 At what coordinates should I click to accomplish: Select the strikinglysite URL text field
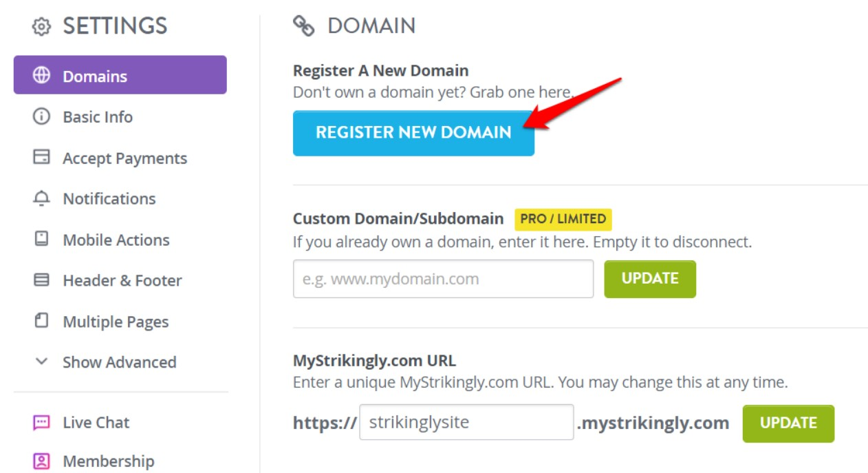coord(466,423)
